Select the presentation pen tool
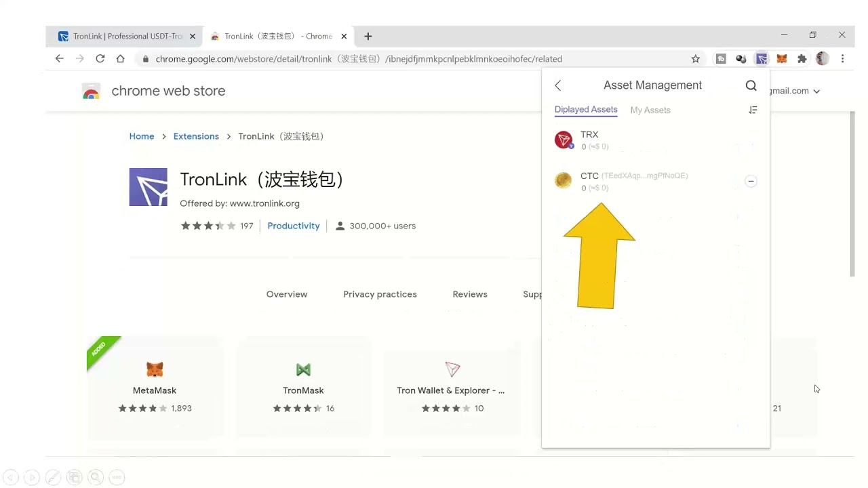Viewport: 868px width, 488px height. coord(53,477)
